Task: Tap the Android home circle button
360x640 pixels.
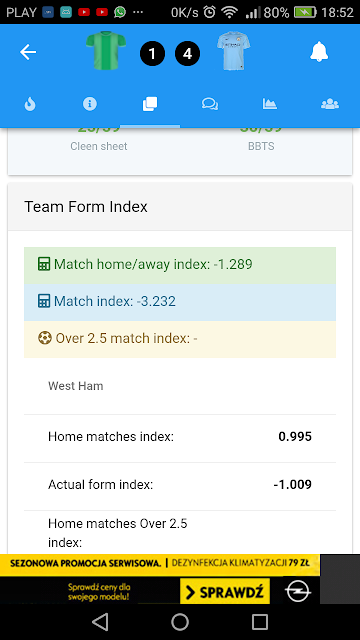Action: click(180, 622)
